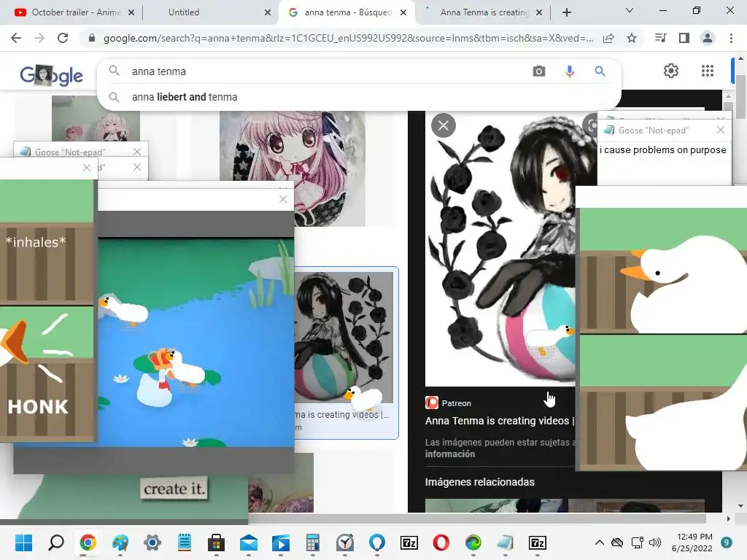Open Movies & TV from the taskbar
This screenshot has width=747, height=560.
click(281, 542)
